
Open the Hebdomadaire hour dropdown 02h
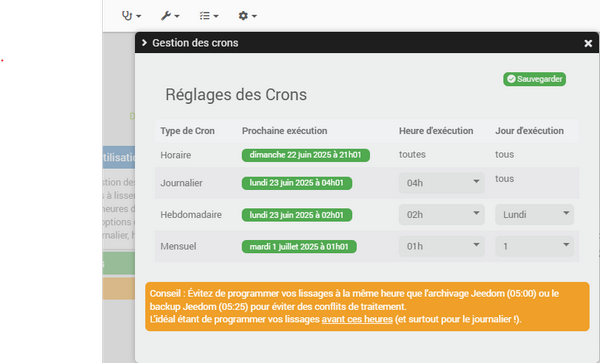442,215
